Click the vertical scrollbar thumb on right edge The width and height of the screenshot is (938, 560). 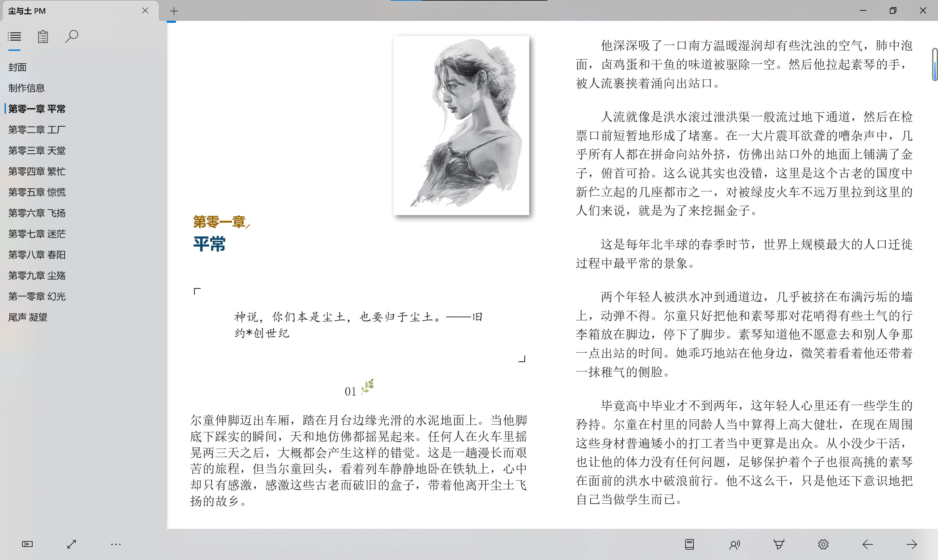pos(935,64)
